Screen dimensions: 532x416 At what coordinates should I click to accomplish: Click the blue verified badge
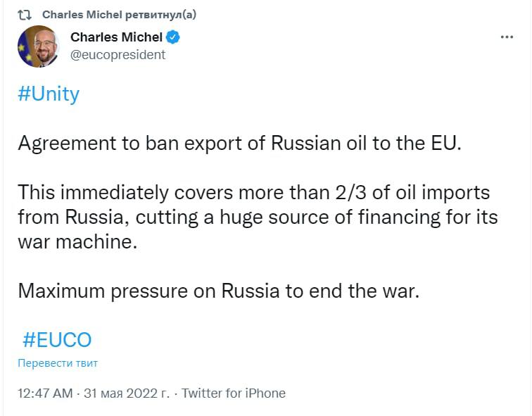(173, 37)
